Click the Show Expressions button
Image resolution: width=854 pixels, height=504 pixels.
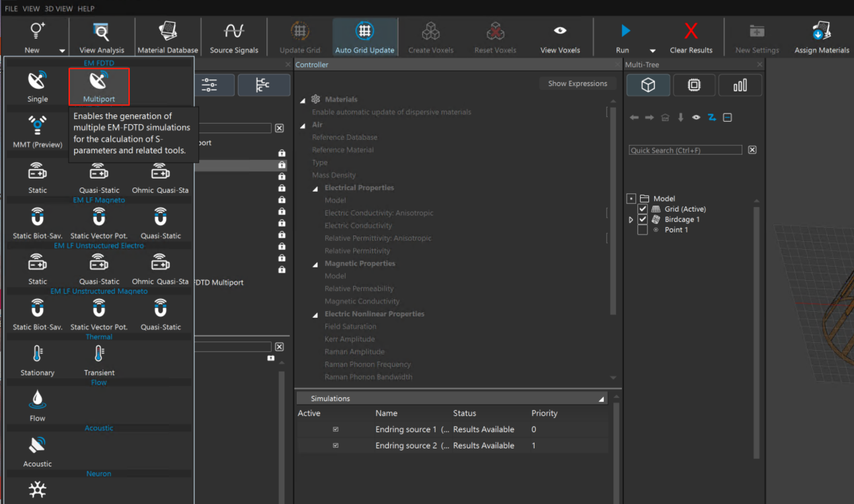click(x=577, y=83)
